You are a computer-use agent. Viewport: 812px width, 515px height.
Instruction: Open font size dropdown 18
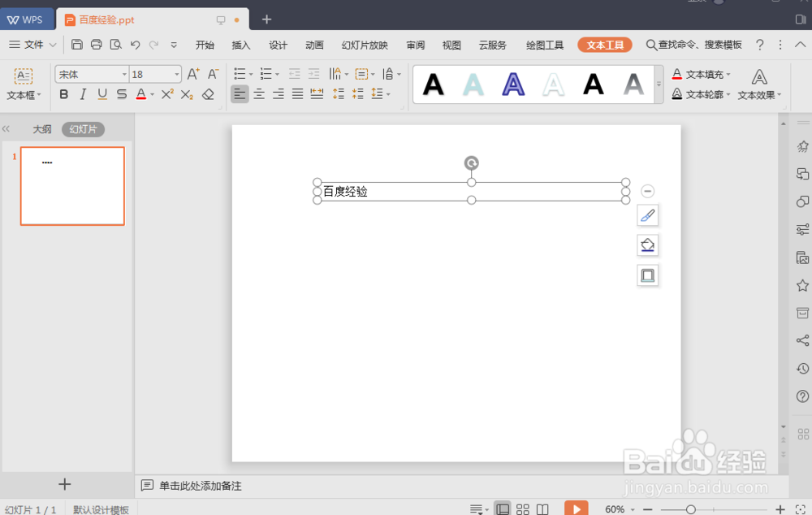click(176, 75)
